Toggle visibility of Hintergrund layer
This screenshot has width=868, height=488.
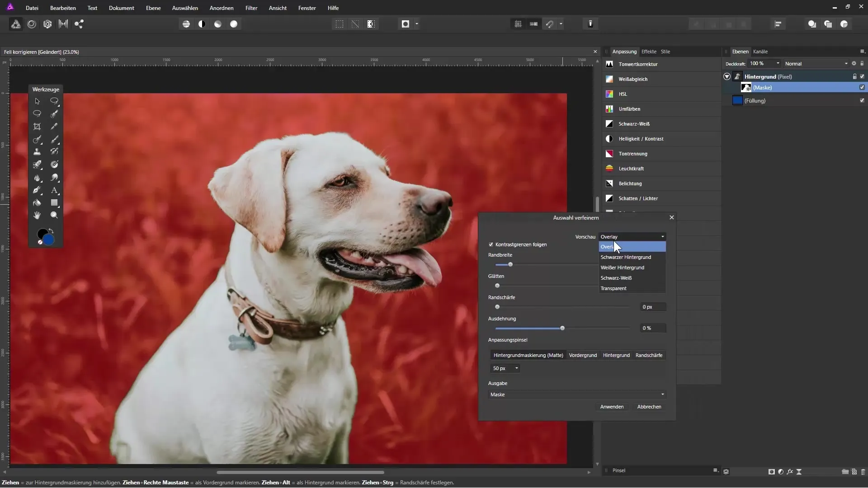[x=862, y=76]
